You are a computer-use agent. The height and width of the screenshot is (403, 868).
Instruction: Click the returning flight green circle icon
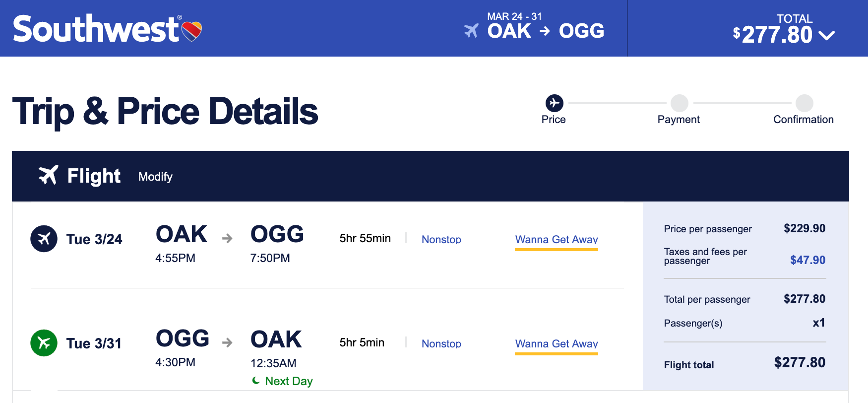click(44, 343)
